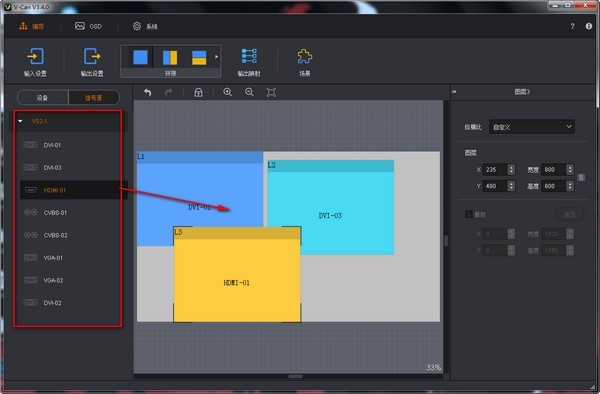
Task: Click the height field showing 600
Action: 554,186
